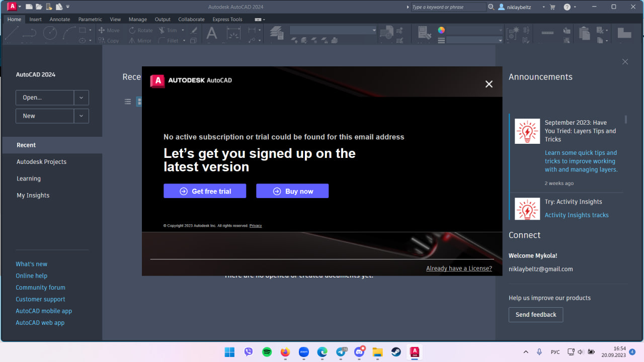Click the Help question mark icon
The width and height of the screenshot is (644, 362).
[567, 7]
